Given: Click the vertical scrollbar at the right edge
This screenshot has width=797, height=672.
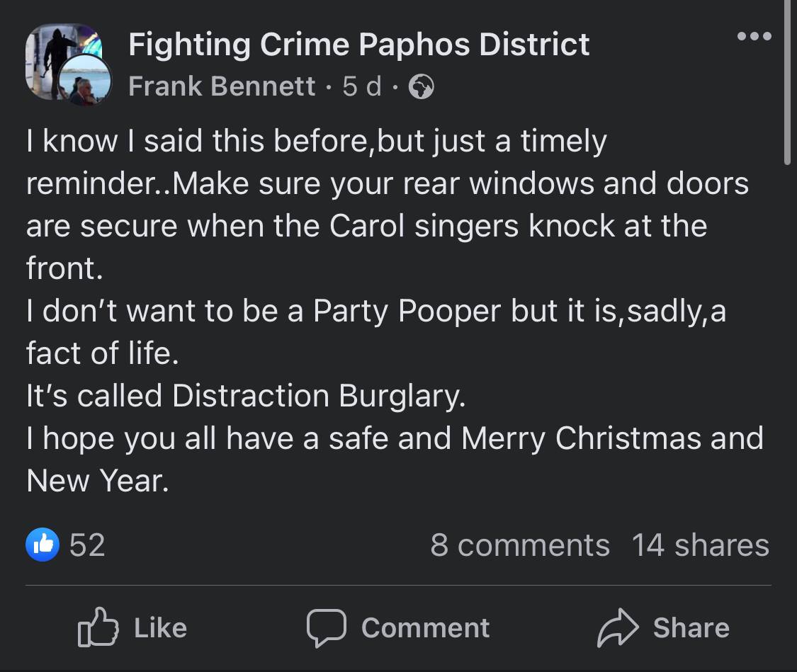Looking at the screenshot, I should click(788, 85).
